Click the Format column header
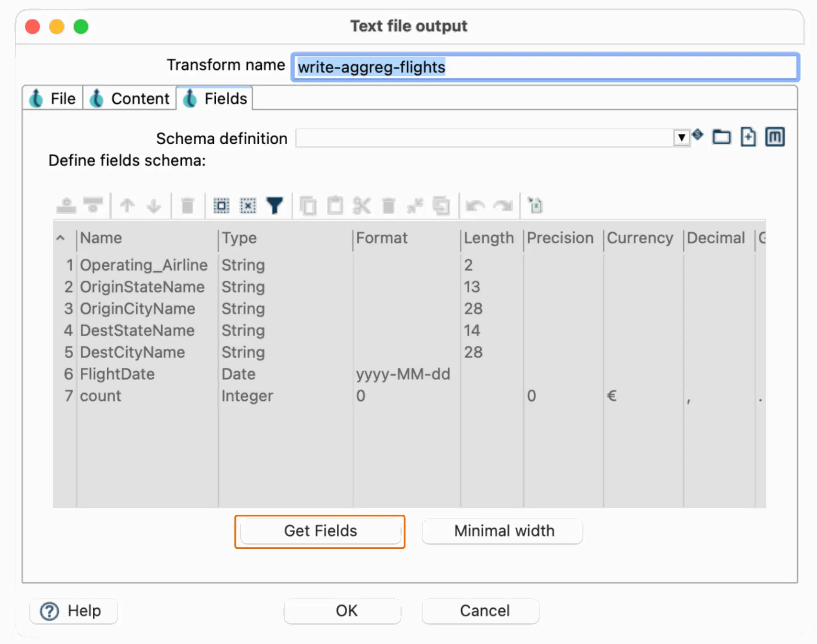The image size is (817, 644). [407, 238]
